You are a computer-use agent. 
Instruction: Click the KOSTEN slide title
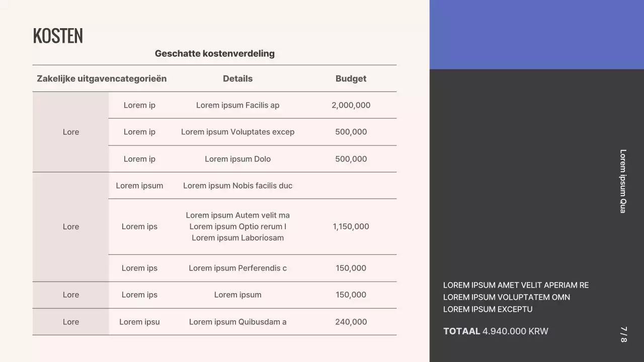[x=58, y=36]
